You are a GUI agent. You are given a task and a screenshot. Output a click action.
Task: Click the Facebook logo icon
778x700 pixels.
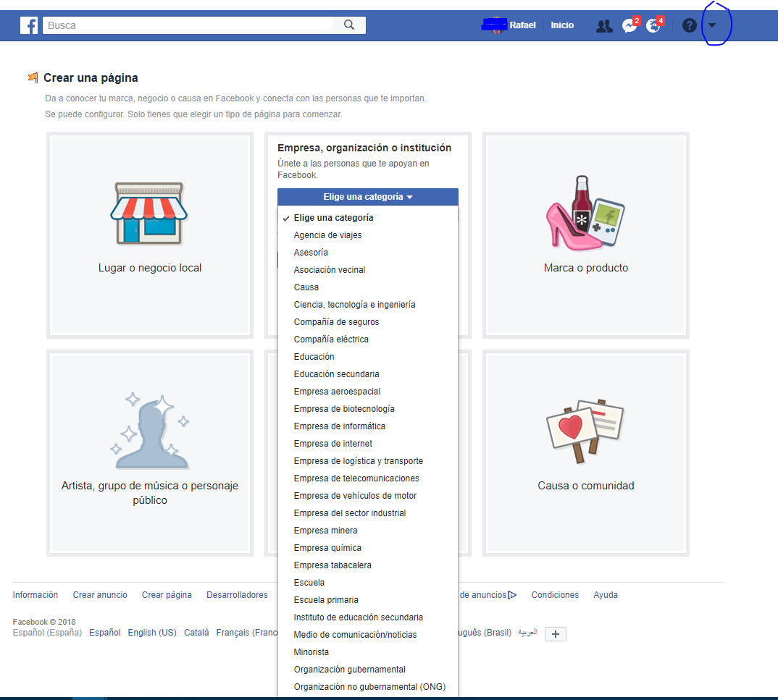click(29, 25)
